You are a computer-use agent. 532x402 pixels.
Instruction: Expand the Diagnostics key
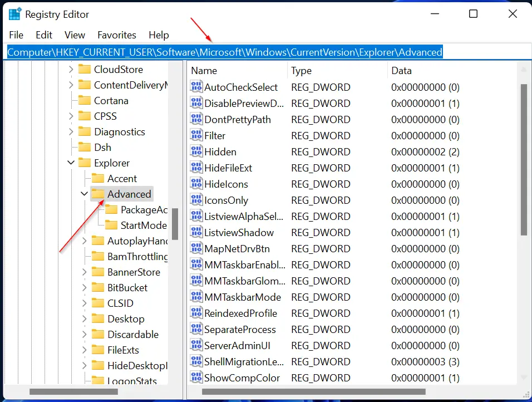pyautogui.click(x=71, y=131)
